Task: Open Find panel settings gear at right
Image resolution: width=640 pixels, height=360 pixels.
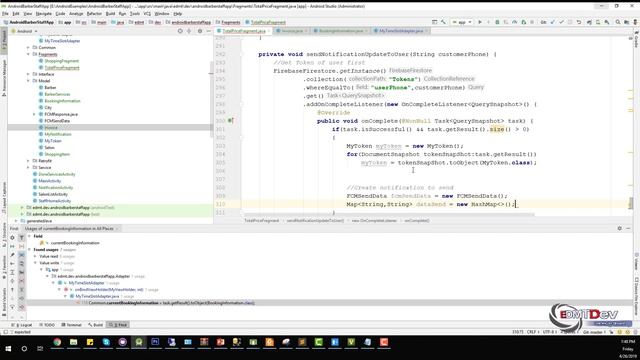Action: click(620, 229)
